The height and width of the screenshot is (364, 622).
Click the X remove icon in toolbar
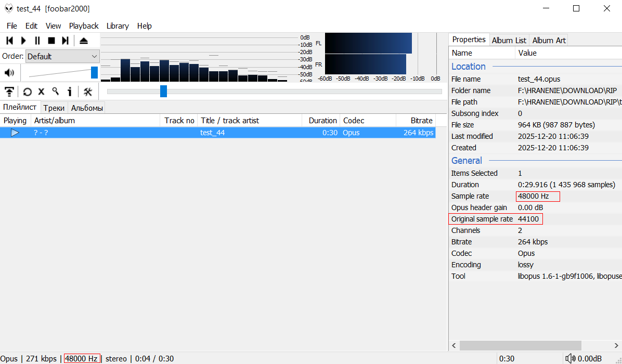tap(42, 92)
